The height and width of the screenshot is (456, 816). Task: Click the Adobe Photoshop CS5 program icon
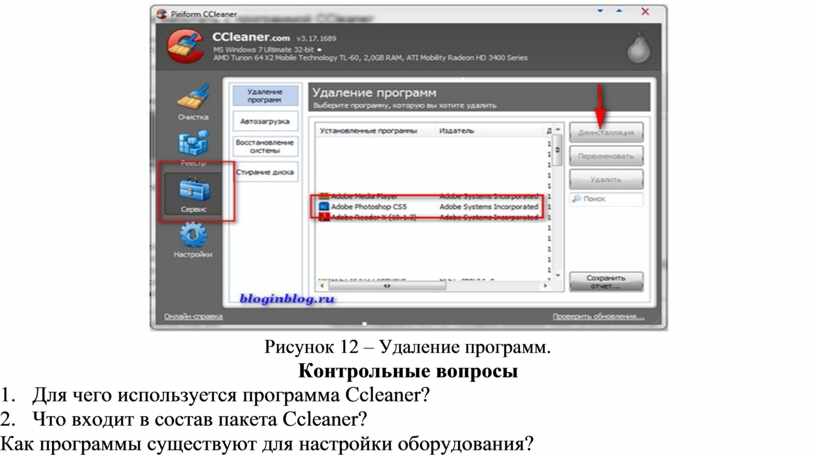[x=324, y=207]
